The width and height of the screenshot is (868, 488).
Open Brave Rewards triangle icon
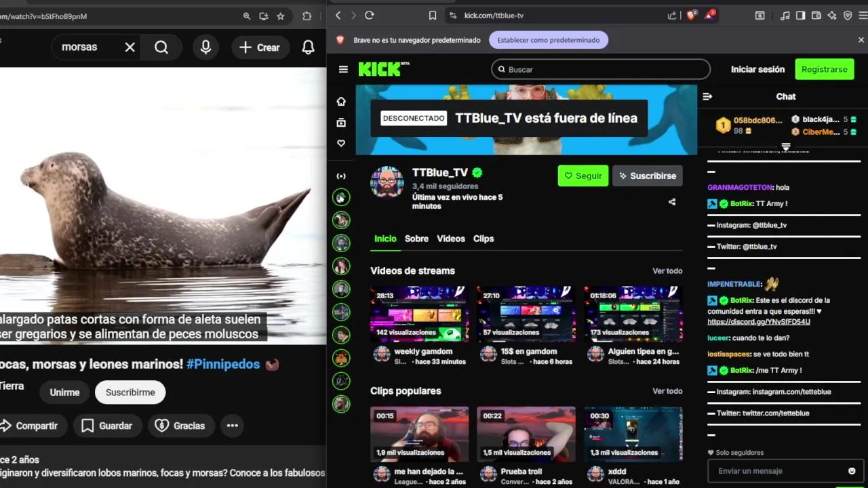coord(710,14)
